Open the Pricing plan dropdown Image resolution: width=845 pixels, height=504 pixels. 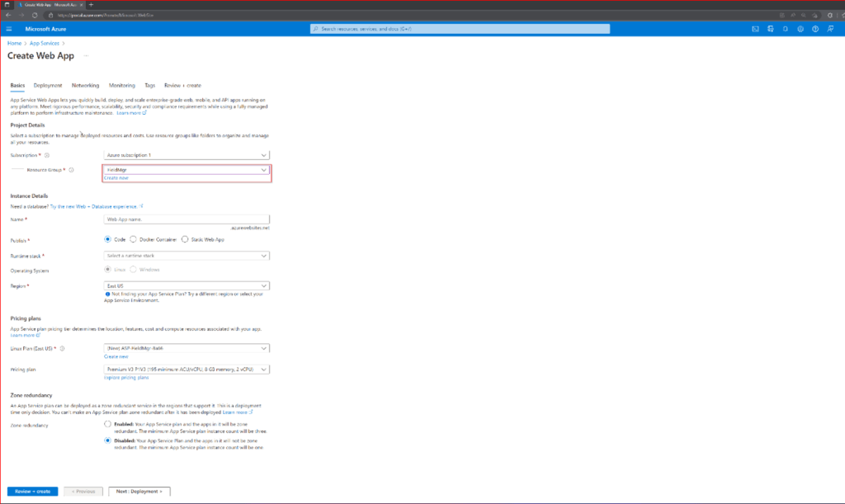point(186,370)
